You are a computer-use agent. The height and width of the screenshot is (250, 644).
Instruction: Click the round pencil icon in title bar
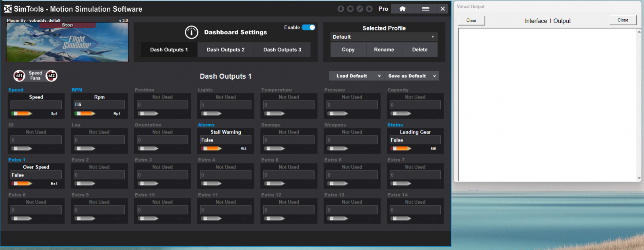pos(360,9)
